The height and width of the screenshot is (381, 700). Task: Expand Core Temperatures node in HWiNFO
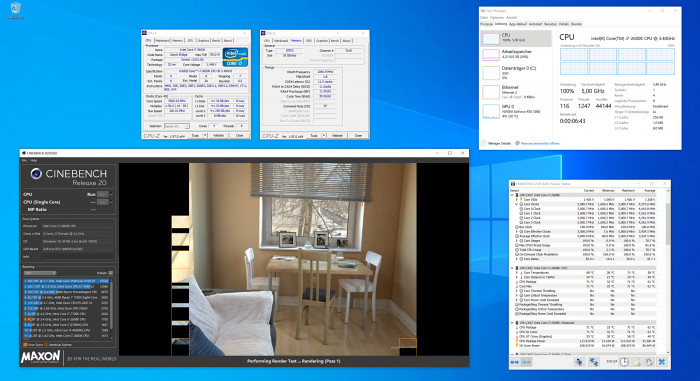click(x=517, y=272)
